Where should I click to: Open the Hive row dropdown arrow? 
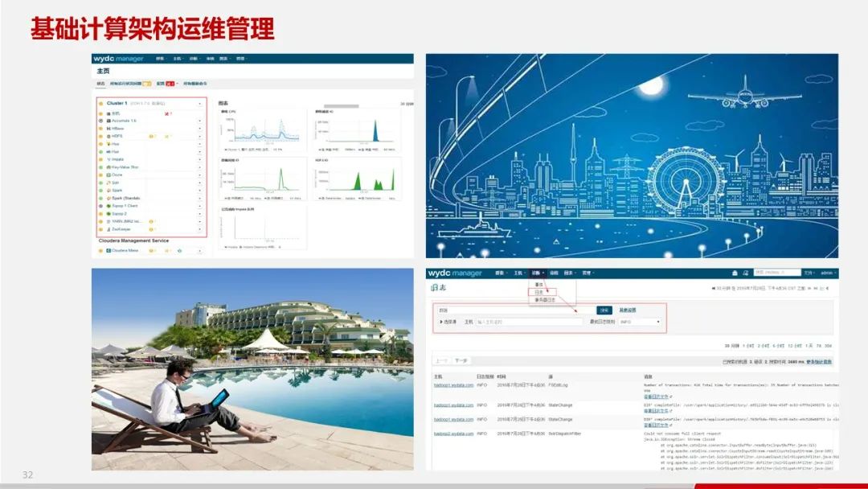click(200, 144)
